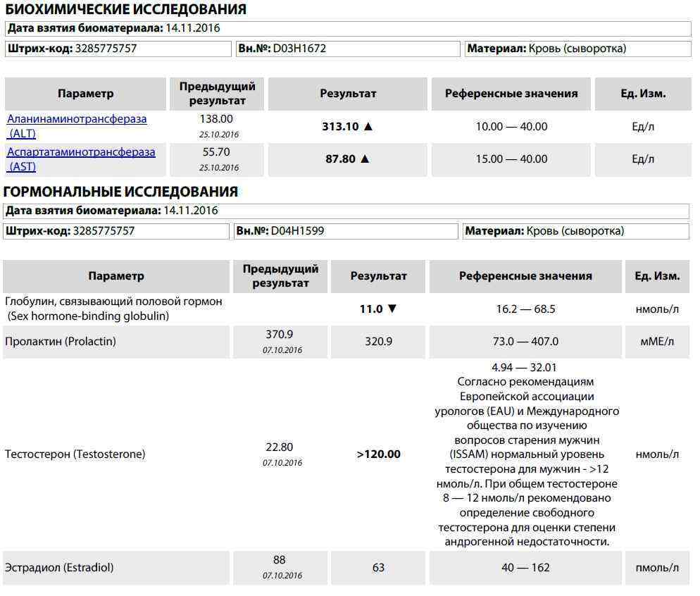This screenshot has height=596, width=700.
Task: Click the БИОХИМИЧЕСКИЕ ИССЛЕДОВАНИЯ section heading
Action: tap(125, 10)
